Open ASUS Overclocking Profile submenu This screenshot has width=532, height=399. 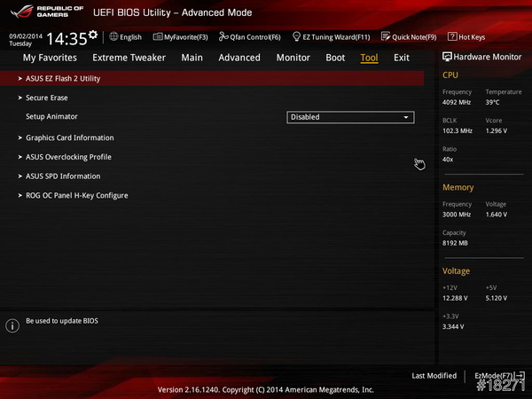click(x=68, y=157)
